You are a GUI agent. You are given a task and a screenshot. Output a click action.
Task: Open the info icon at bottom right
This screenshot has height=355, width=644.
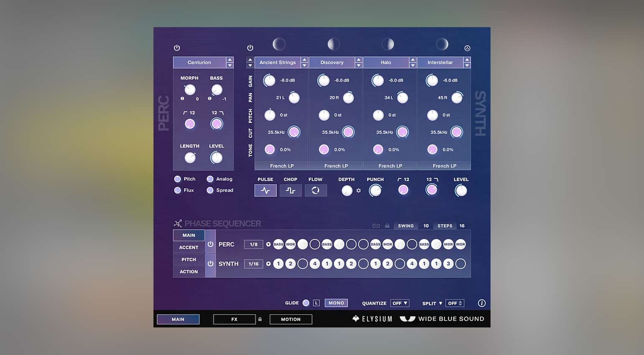click(482, 303)
